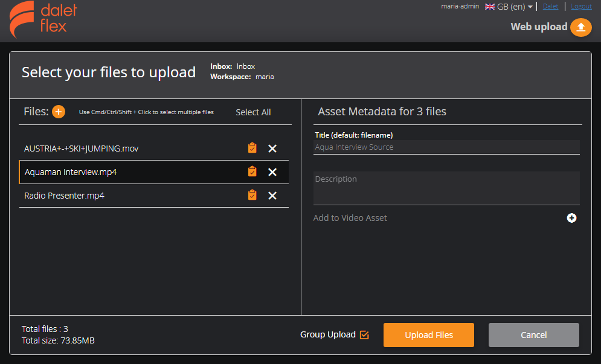The image size is (601, 364).
Task: Open metadata clipboard for Radio Presenter.mp4
Action: pyautogui.click(x=252, y=195)
